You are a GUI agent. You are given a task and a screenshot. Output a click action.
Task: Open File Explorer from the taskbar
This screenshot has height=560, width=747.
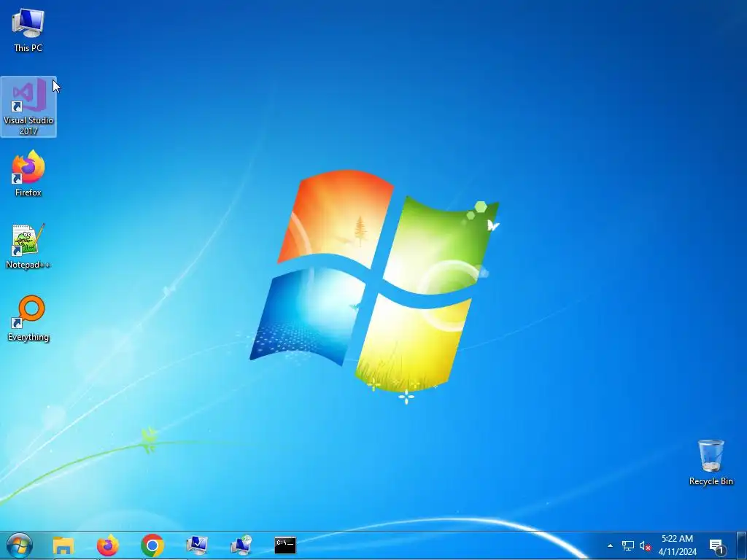point(63,545)
